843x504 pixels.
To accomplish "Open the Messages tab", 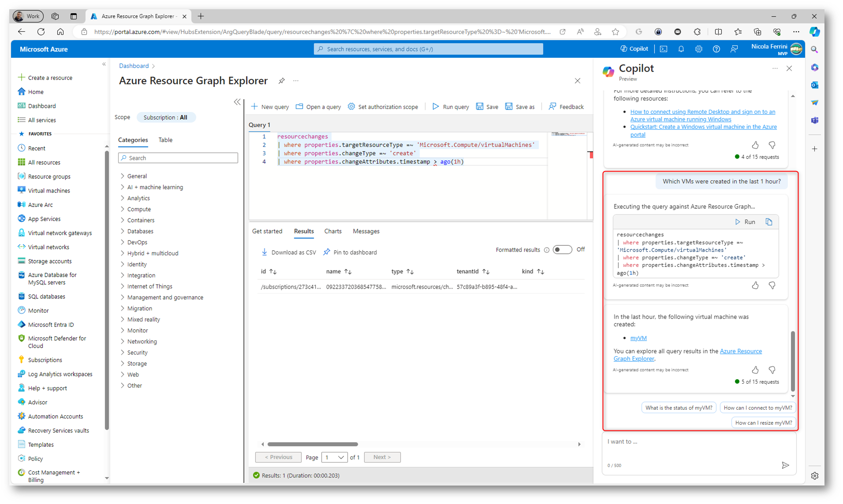I will click(366, 231).
